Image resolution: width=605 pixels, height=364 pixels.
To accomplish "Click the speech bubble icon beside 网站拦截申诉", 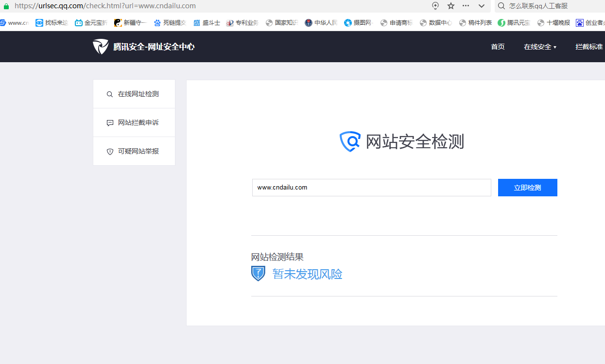I will pyautogui.click(x=110, y=123).
